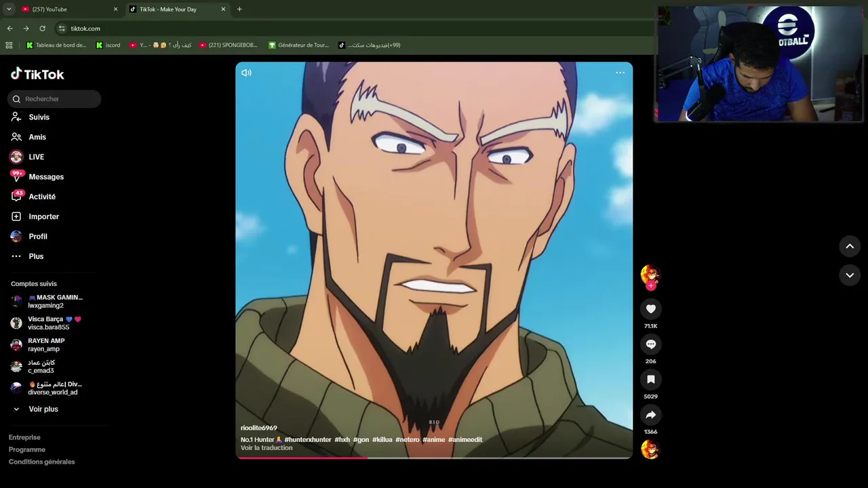
Task: Focus the Rechercher search field
Action: pyautogui.click(x=54, y=99)
